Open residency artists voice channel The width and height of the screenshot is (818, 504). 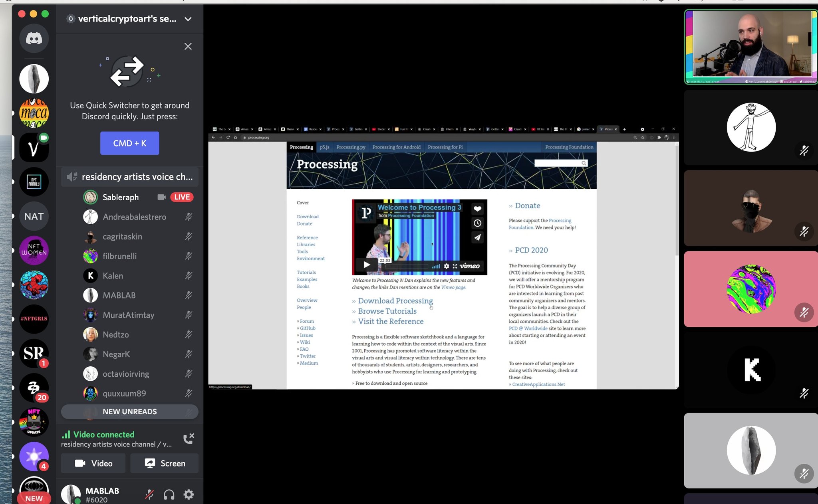point(130,177)
